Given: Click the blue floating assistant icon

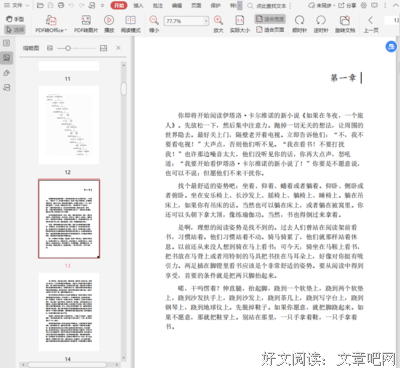Looking at the screenshot, I should pyautogui.click(x=391, y=46).
